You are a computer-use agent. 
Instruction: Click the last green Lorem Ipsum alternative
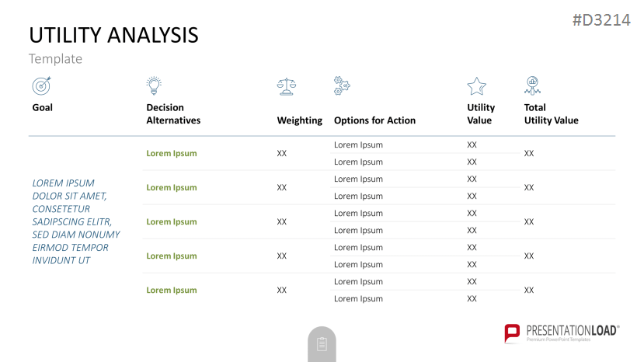coord(172,290)
